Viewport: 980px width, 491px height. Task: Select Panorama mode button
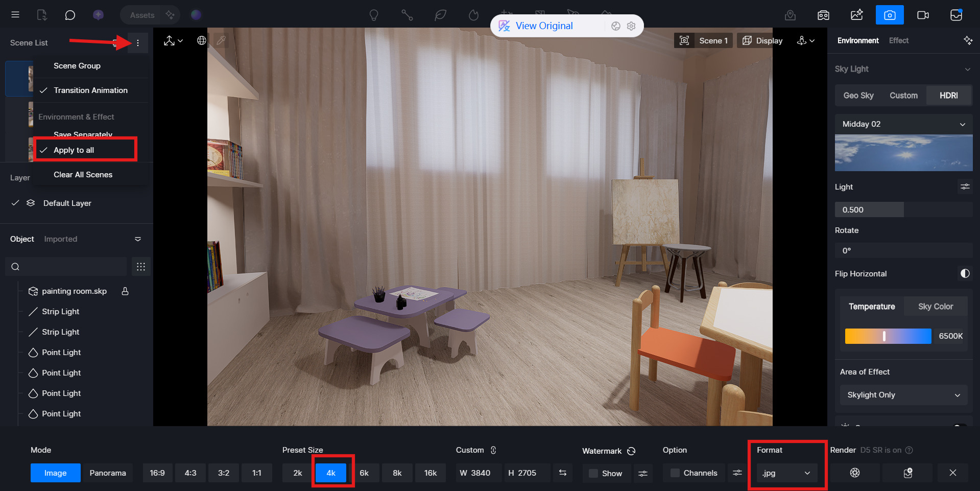point(108,473)
